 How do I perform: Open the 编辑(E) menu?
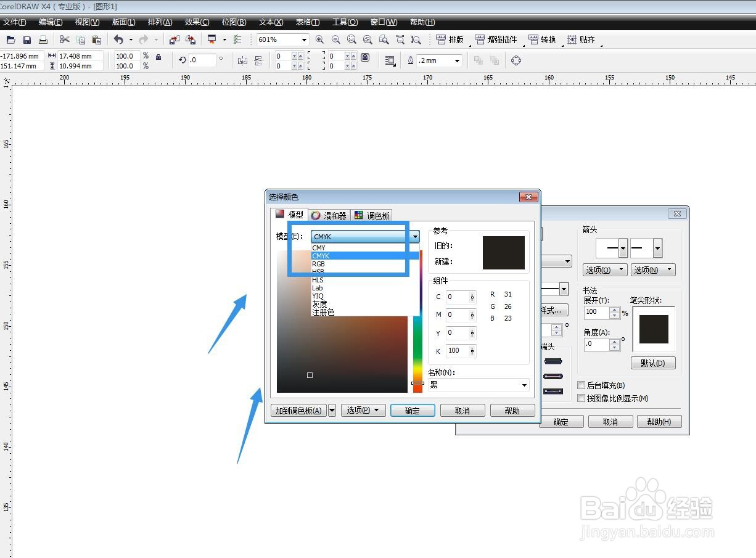(x=51, y=22)
